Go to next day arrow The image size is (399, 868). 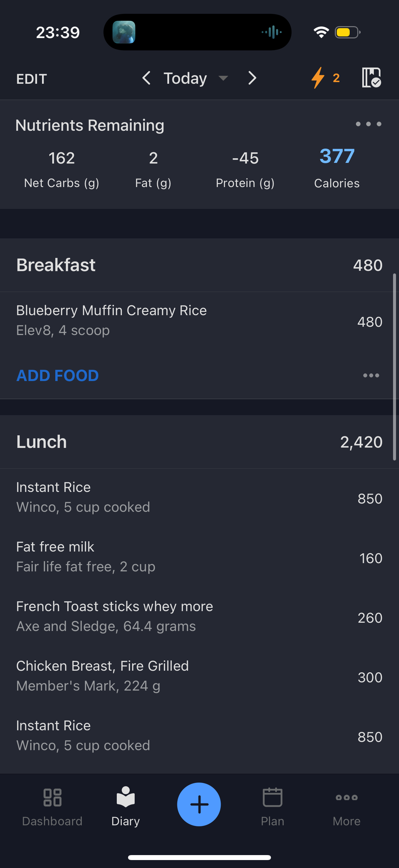pyautogui.click(x=252, y=78)
